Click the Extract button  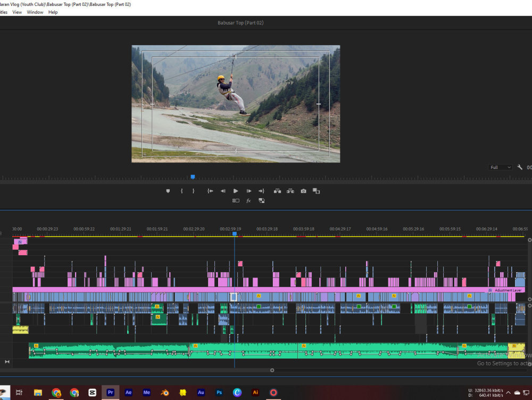coord(290,191)
